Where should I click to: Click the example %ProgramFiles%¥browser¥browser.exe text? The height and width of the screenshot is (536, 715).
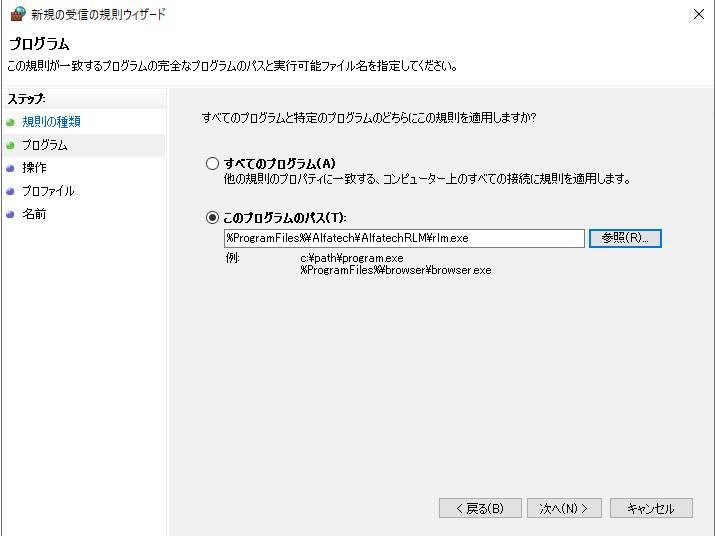[396, 270]
